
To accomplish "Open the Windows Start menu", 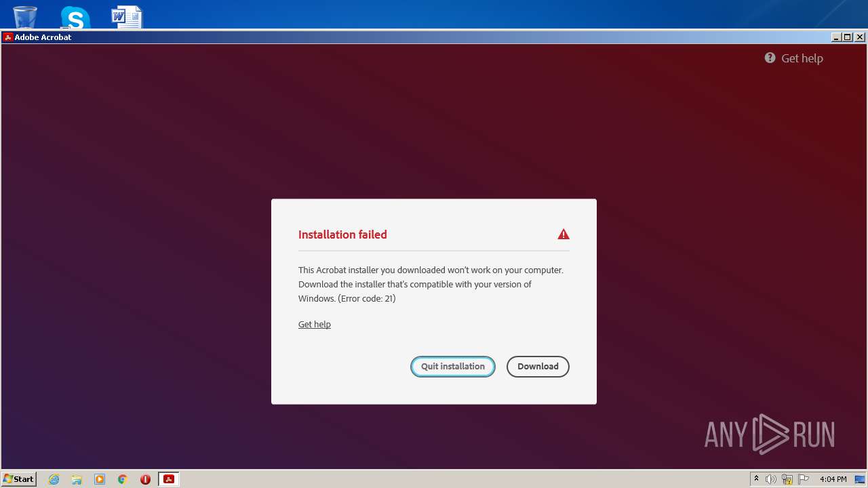I will coord(19,479).
